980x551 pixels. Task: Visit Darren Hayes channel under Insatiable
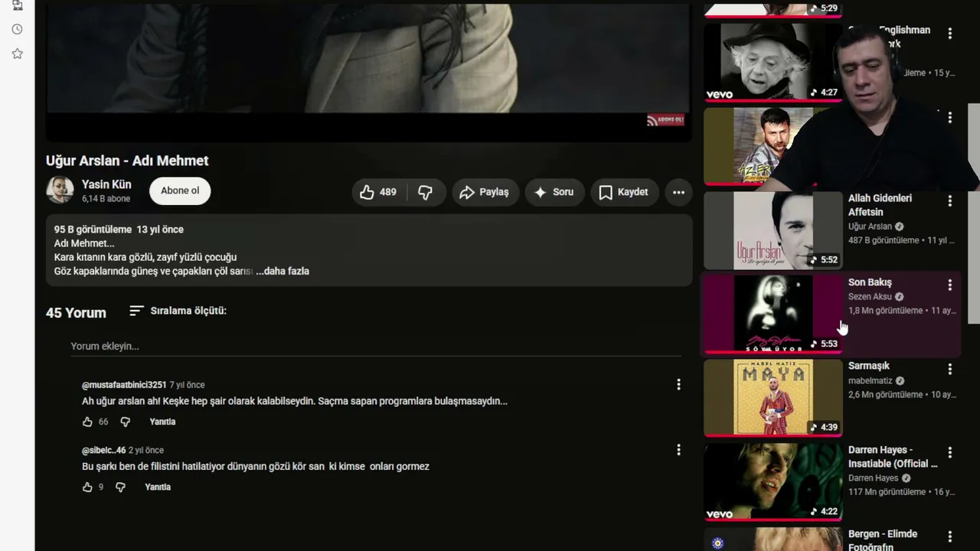873,478
